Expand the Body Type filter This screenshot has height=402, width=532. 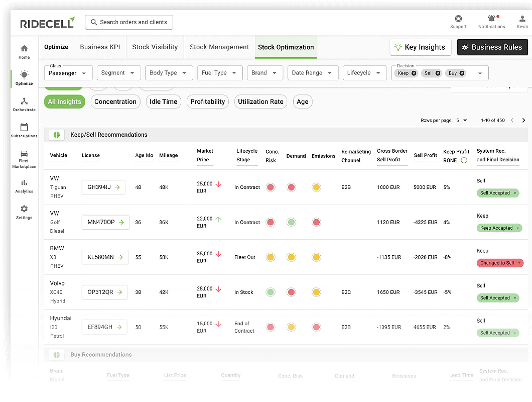(169, 73)
